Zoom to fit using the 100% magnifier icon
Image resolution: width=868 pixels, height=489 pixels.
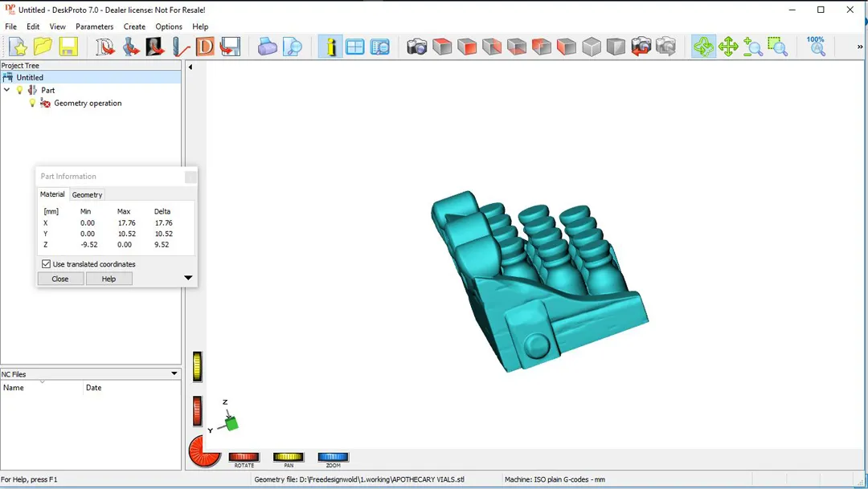816,47
